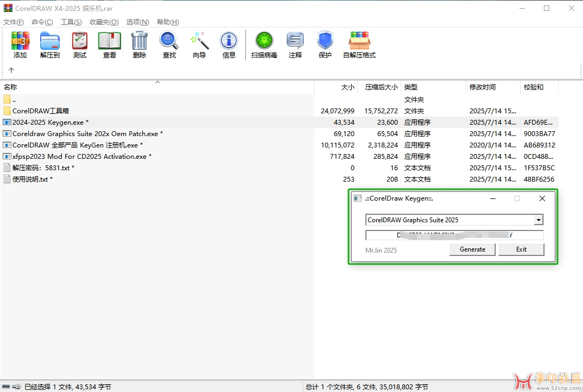
Task: Open the Options (选项) menu
Action: (x=137, y=22)
